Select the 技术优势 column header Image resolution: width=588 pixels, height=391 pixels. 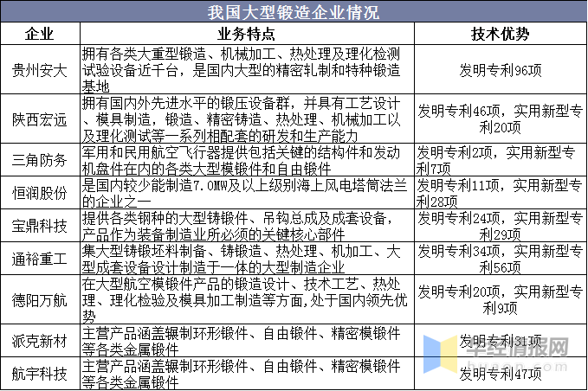coord(501,34)
